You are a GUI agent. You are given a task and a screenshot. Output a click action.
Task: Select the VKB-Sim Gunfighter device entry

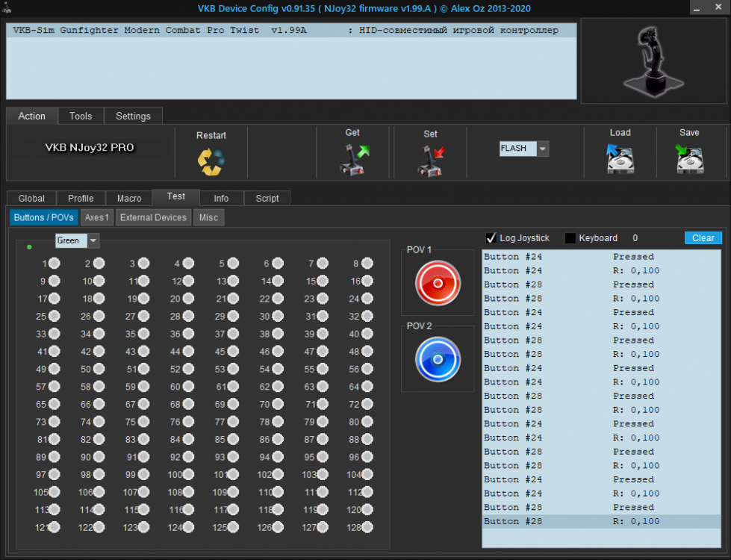tap(291, 31)
